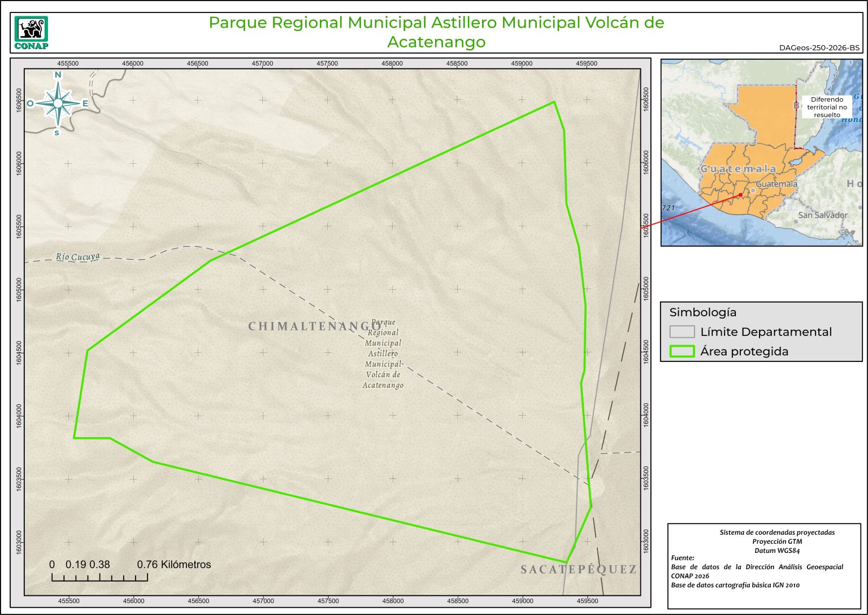The width and height of the screenshot is (868, 615).
Task: Click the N letter on the compass rose
Action: pos(58,75)
